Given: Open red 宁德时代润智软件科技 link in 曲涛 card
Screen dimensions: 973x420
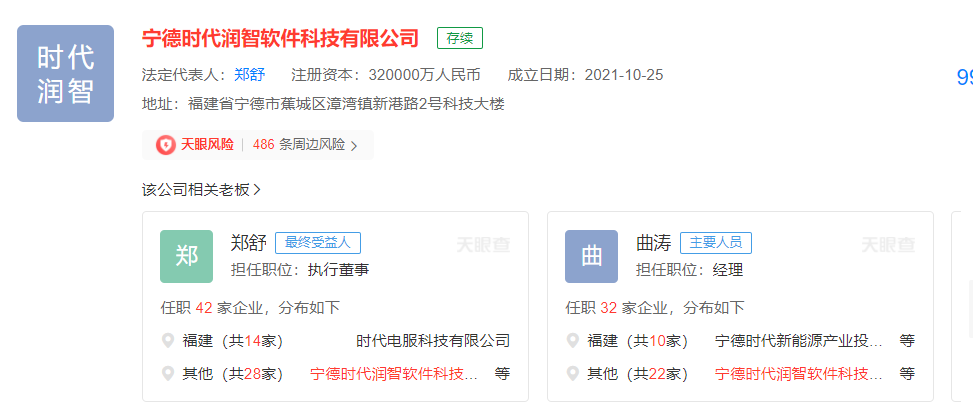Looking at the screenshot, I should pos(799,374).
